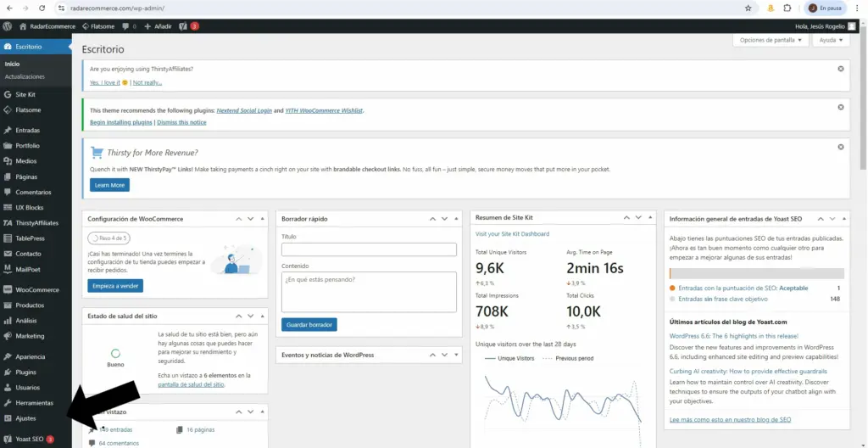Open the comments bubble in admin bar

[x=129, y=26]
